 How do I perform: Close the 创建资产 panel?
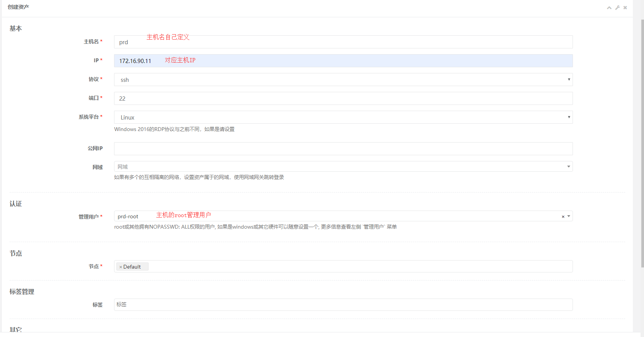pos(625,8)
